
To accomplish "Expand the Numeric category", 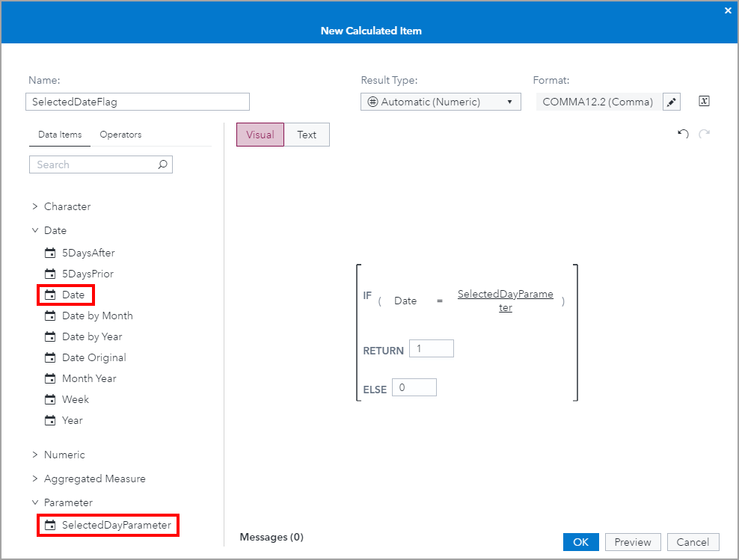I will (x=35, y=455).
